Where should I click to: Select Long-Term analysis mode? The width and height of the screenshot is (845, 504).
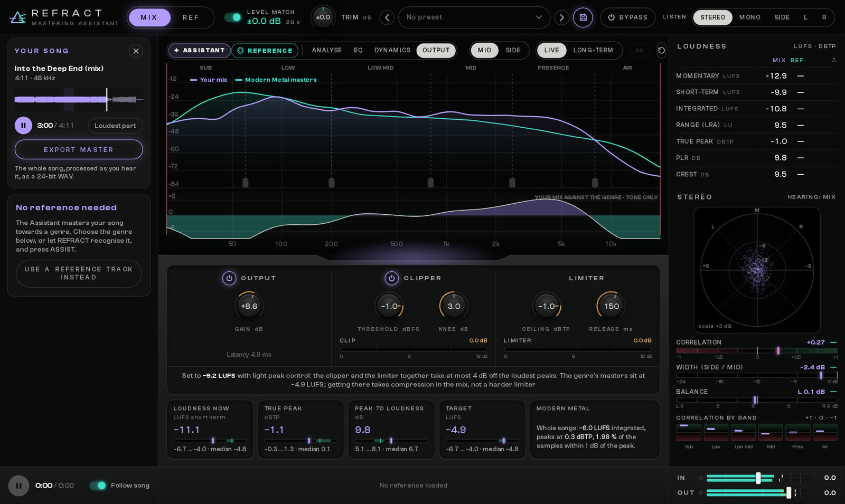click(x=593, y=50)
